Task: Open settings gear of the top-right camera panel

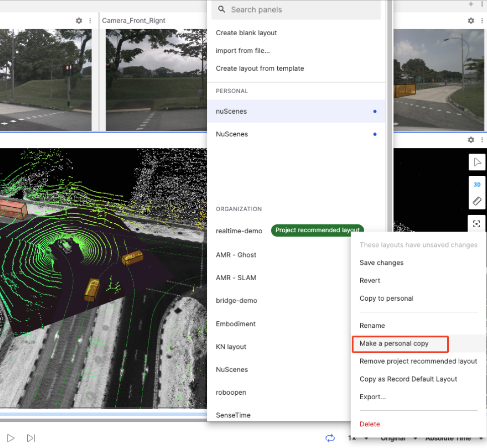Action: pos(471,21)
